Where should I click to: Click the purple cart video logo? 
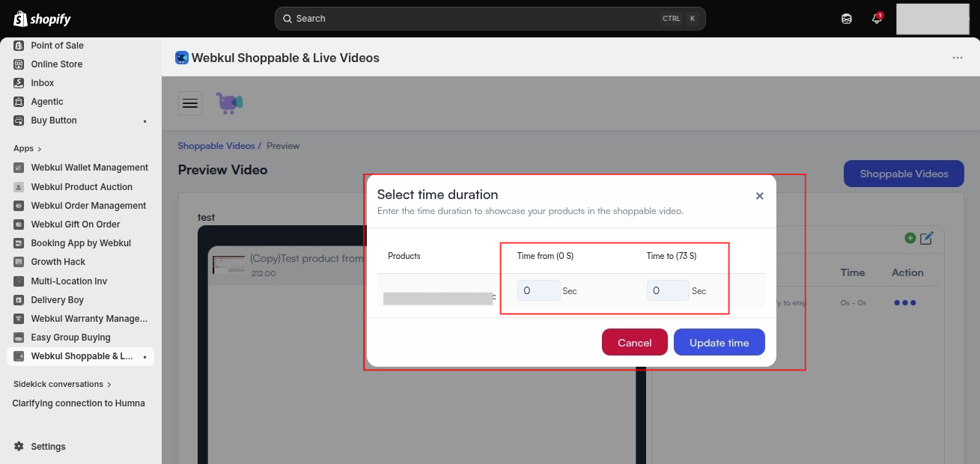tap(229, 103)
